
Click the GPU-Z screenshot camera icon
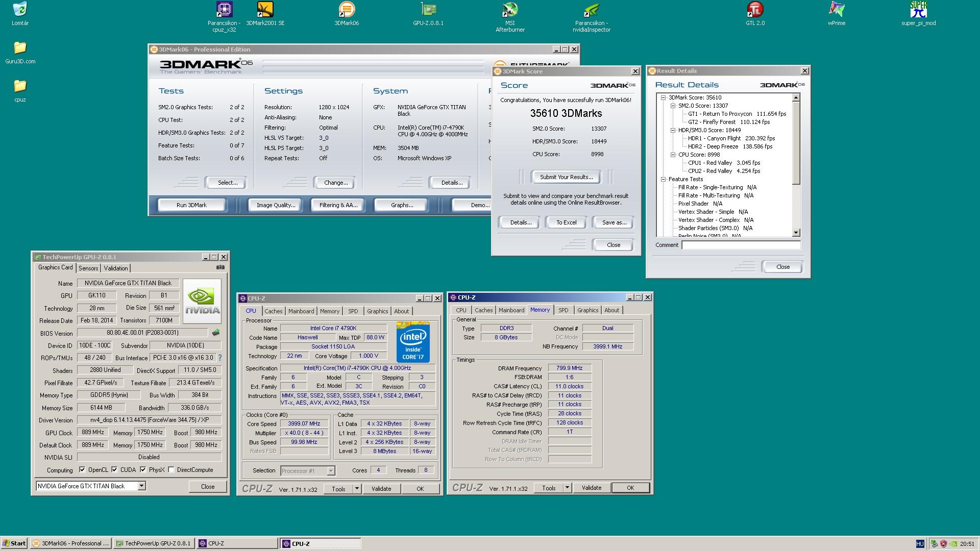[x=220, y=267]
